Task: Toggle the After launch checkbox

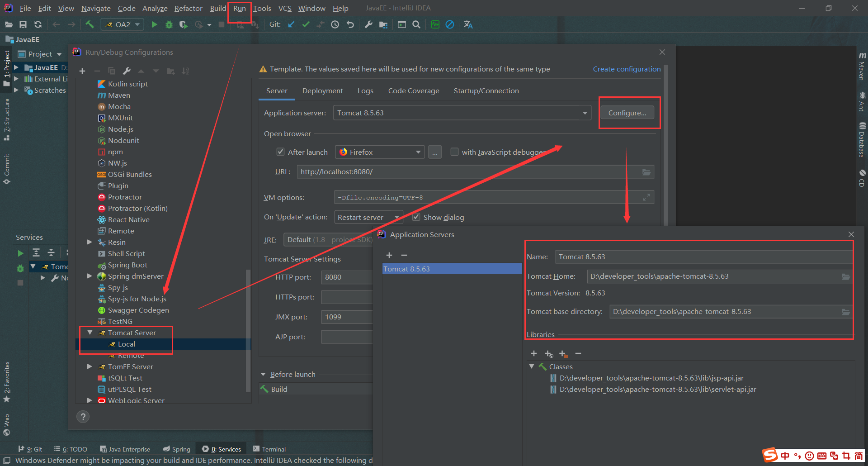Action: (x=280, y=152)
